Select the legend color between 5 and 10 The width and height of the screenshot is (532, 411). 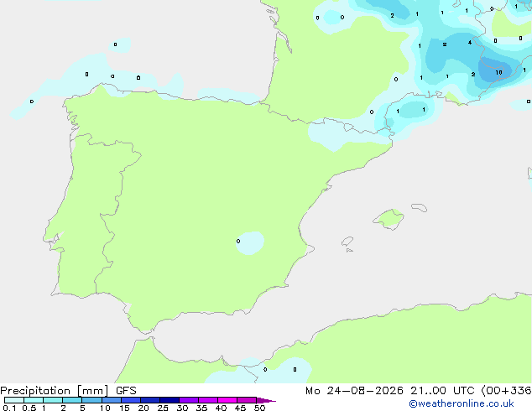coord(91,400)
